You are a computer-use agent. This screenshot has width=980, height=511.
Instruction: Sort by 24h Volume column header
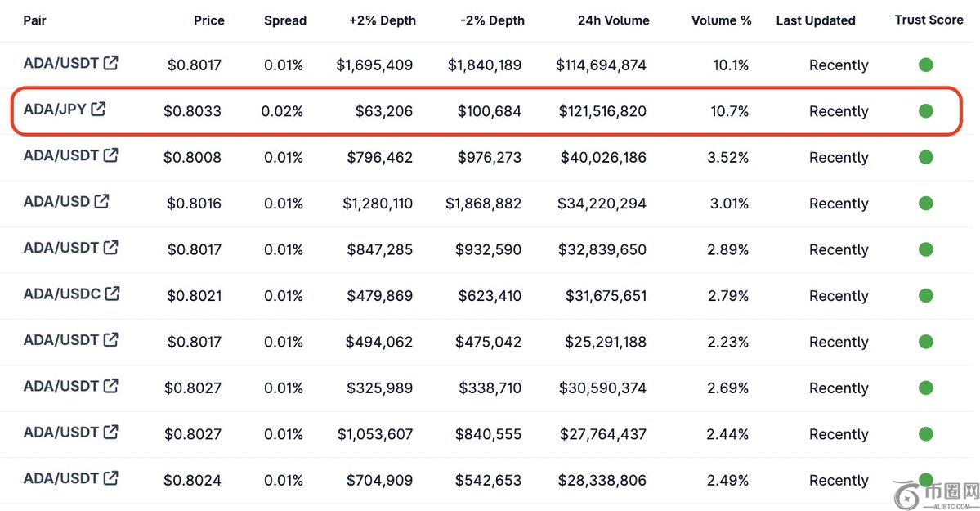tap(613, 20)
